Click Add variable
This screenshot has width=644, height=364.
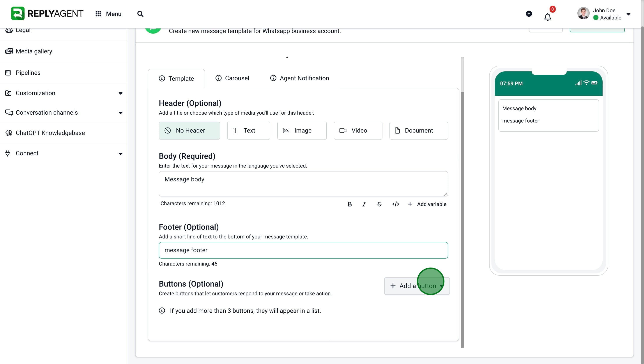click(x=427, y=204)
